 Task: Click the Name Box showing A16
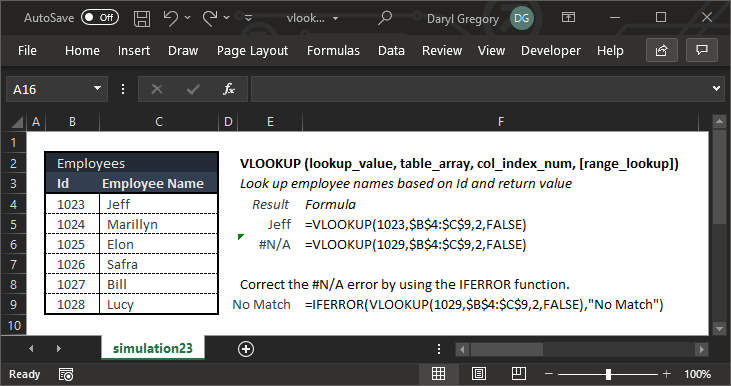point(49,89)
